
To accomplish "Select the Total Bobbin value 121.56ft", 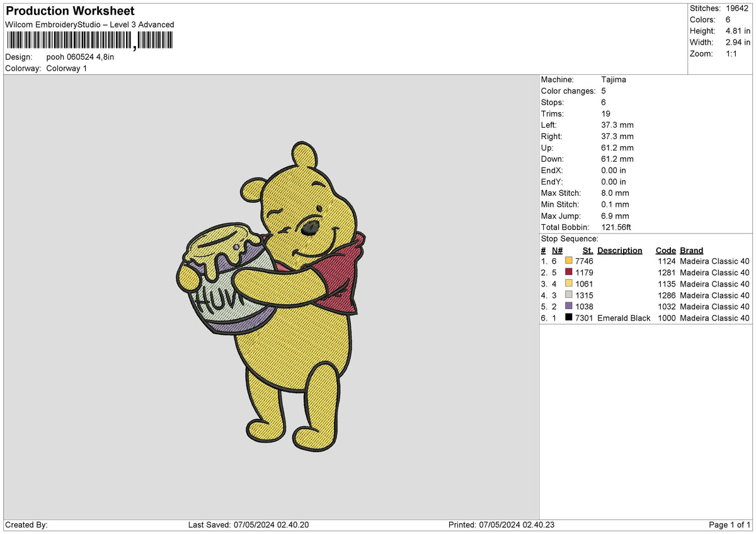I will coord(616,227).
